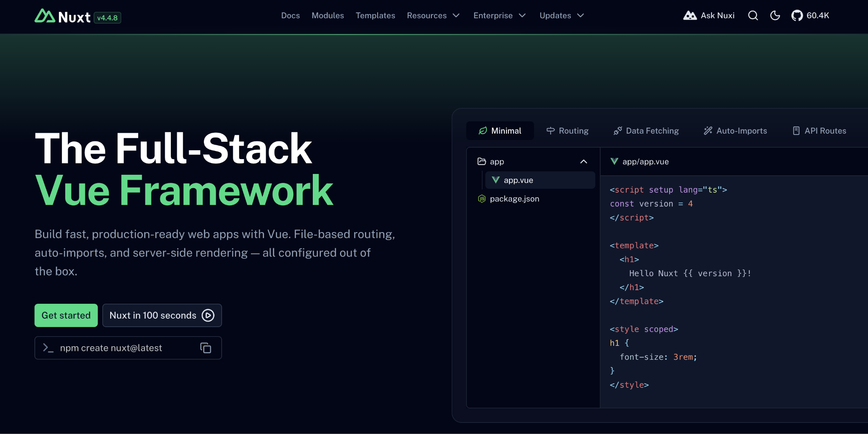Click the 'const version = 4' code line
Image resolution: width=868 pixels, height=434 pixels.
651,204
